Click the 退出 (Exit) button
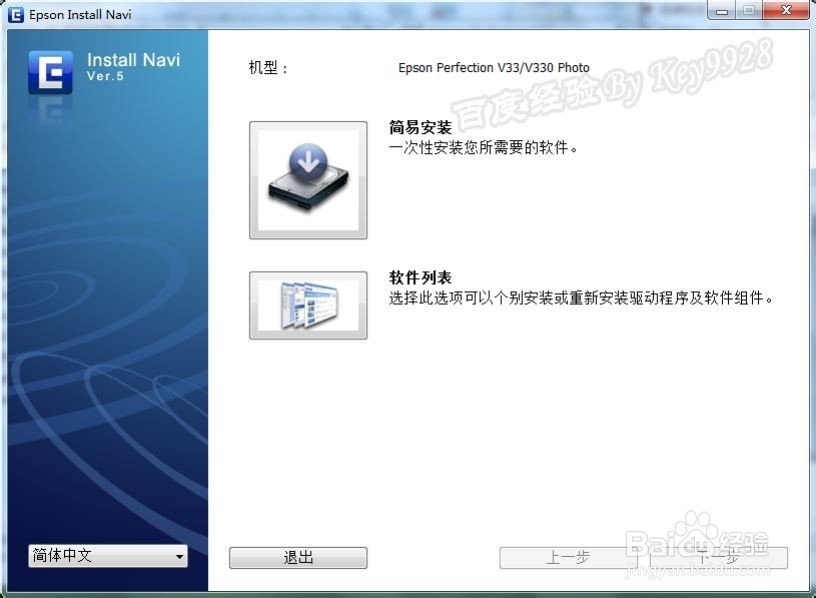Image resolution: width=816 pixels, height=598 pixels. [298, 557]
